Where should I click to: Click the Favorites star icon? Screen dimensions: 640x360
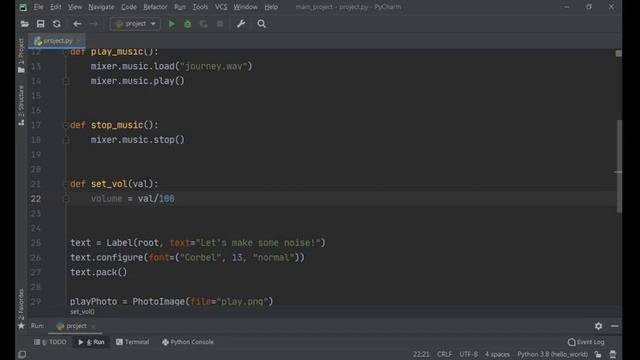point(21,326)
